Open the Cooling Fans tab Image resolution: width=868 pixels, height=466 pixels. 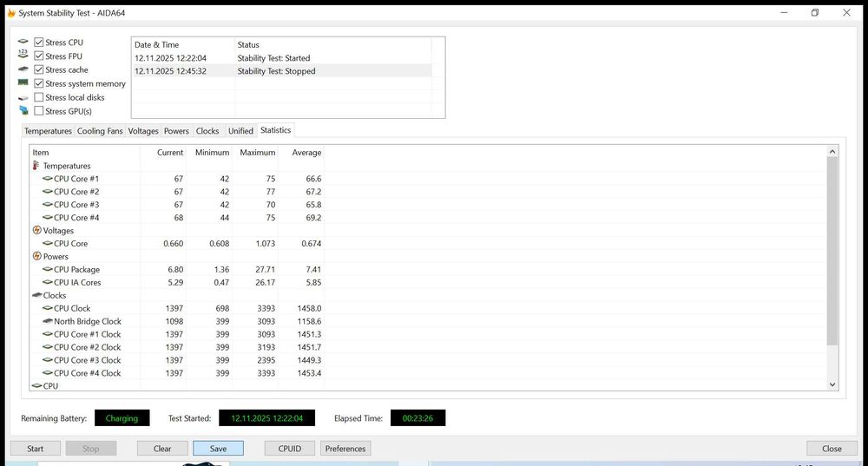pos(100,131)
